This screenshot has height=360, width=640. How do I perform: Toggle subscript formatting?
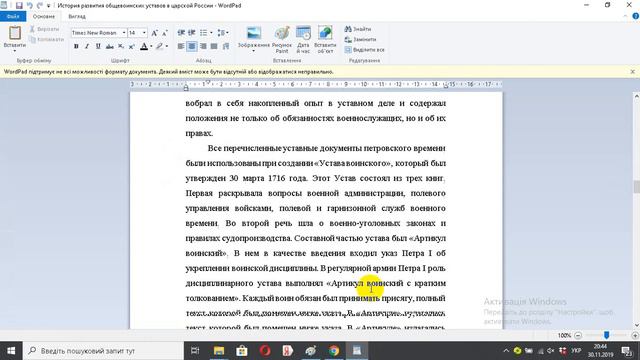pos(121,47)
